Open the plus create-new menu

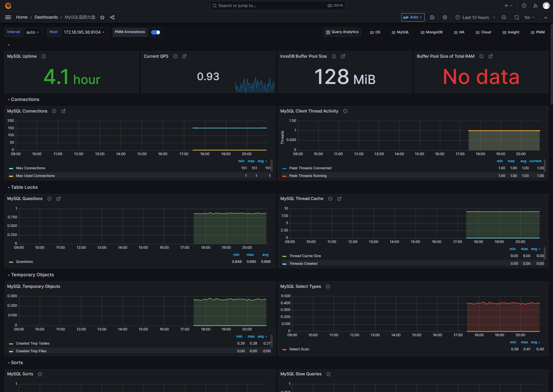[508, 5]
